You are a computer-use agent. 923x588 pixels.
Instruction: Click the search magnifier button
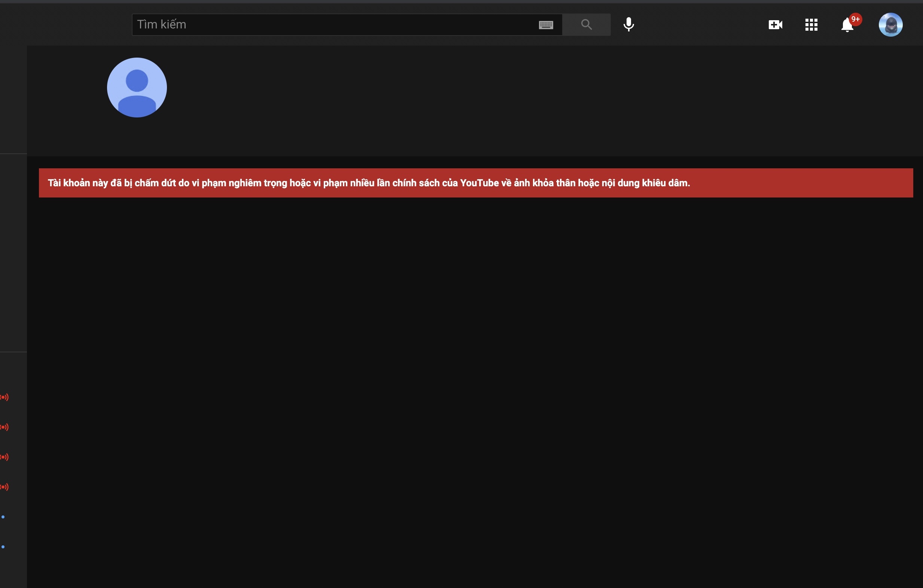(x=586, y=25)
